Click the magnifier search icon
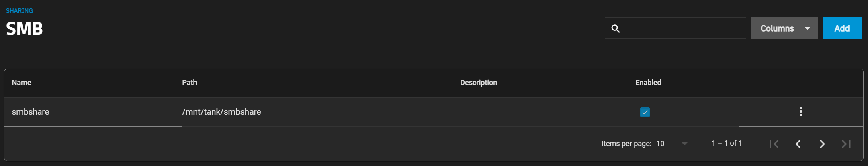 (x=616, y=28)
